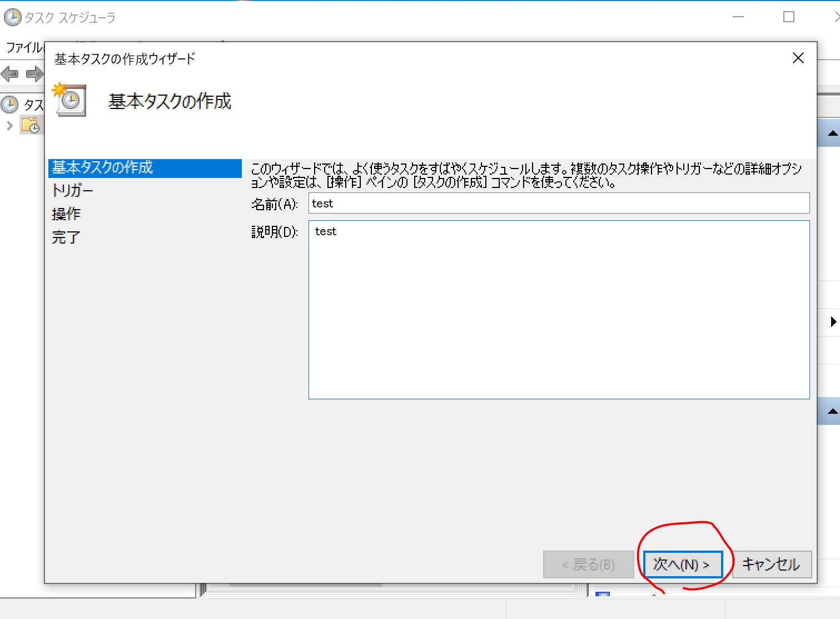This screenshot has width=840, height=619.
Task: Select the 操作 wizard step
Action: tap(66, 214)
